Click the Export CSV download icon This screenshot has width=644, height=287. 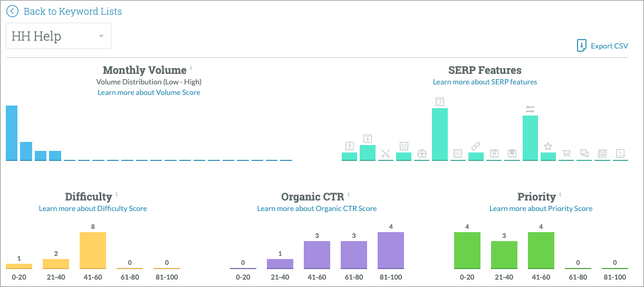(582, 46)
